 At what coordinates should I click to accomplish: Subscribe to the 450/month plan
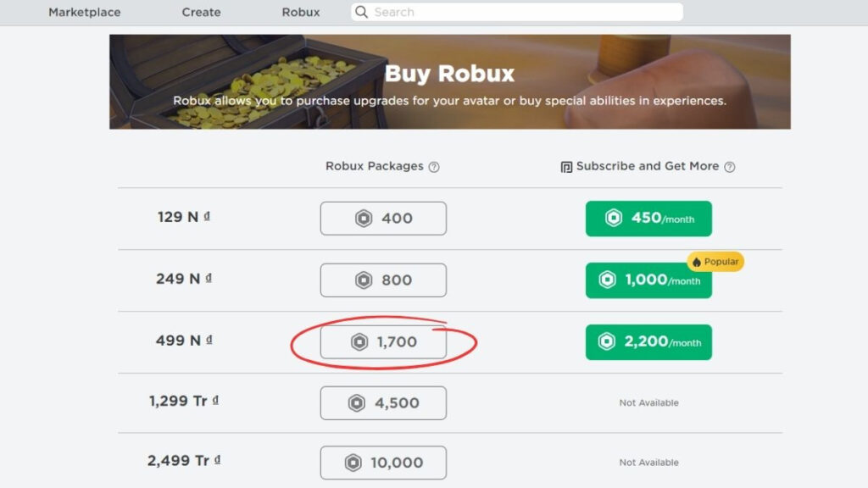[x=648, y=218]
